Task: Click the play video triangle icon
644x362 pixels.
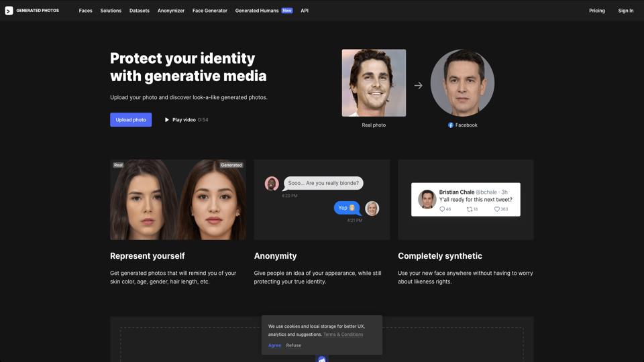Action: click(x=167, y=120)
